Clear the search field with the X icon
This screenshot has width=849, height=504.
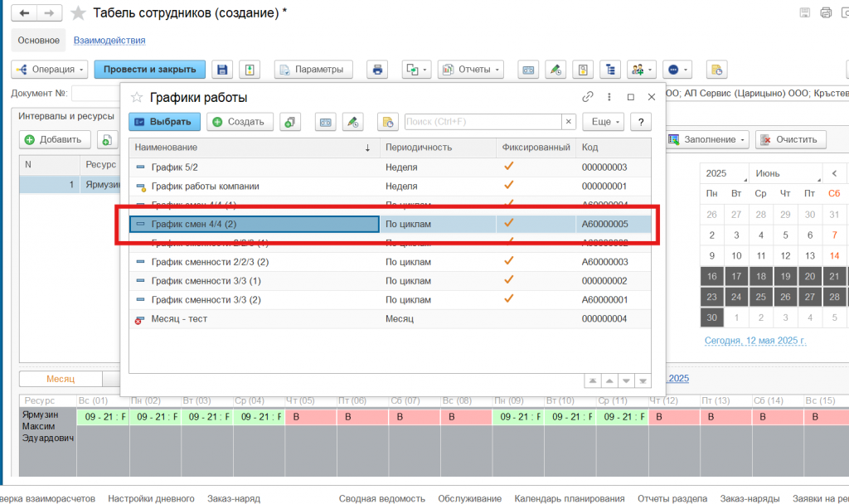click(568, 122)
